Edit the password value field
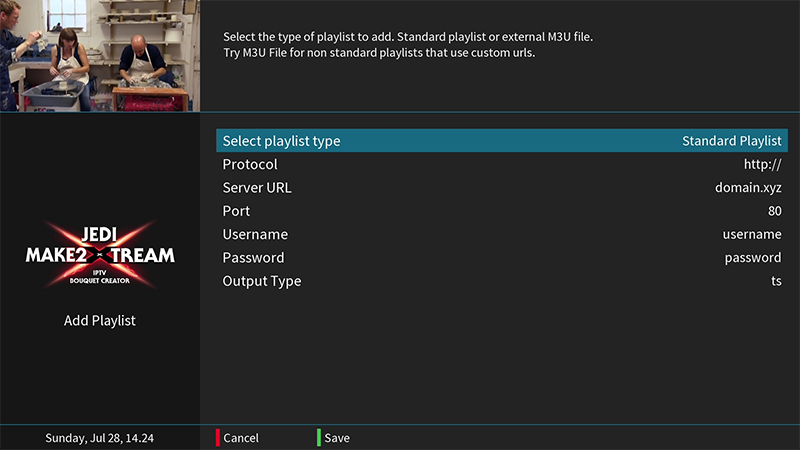The height and width of the screenshot is (450, 800). [x=752, y=258]
